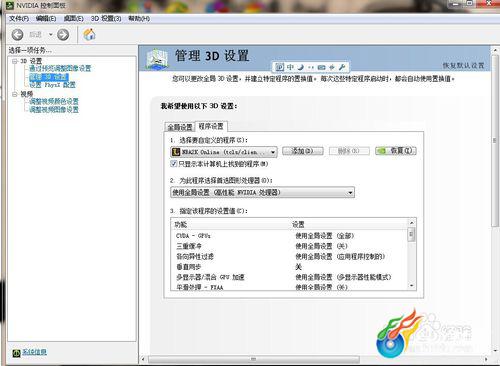Click the 中 language icon on IME bar
This screenshot has height=366, width=500.
(x=290, y=67)
